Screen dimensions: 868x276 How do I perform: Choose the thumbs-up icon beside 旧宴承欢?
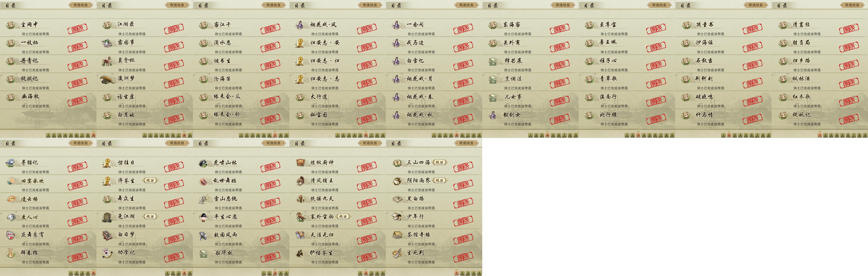(x=11, y=181)
